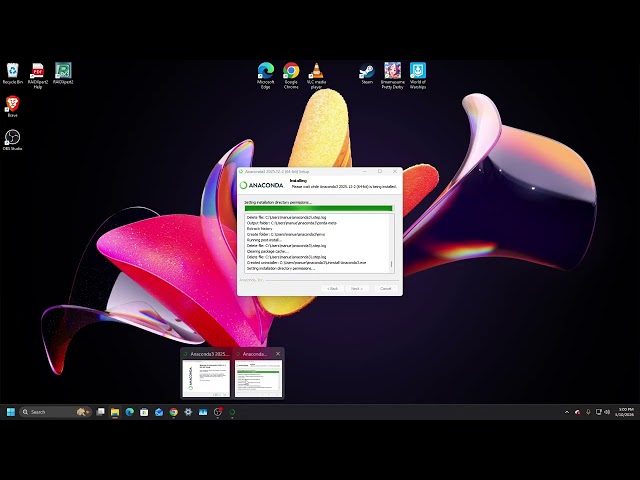This screenshot has height=480, width=640.
Task: Select the 'Running post install...' log line
Action: point(264,240)
